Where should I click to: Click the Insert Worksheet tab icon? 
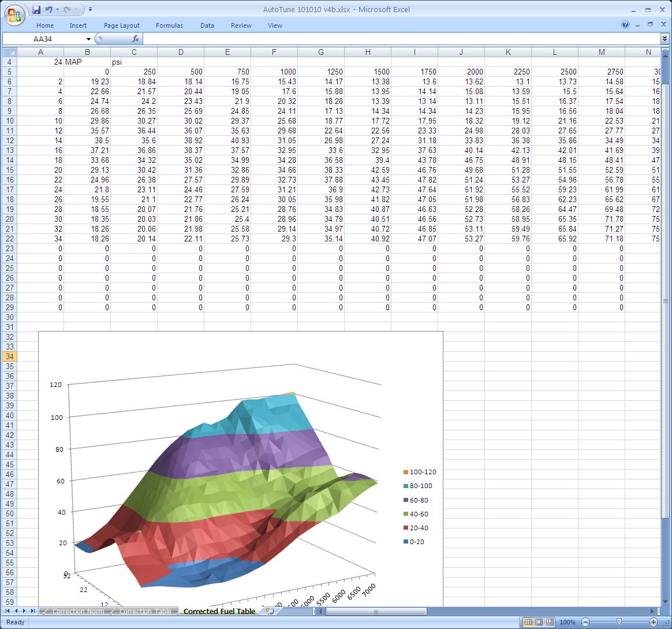pos(268,611)
